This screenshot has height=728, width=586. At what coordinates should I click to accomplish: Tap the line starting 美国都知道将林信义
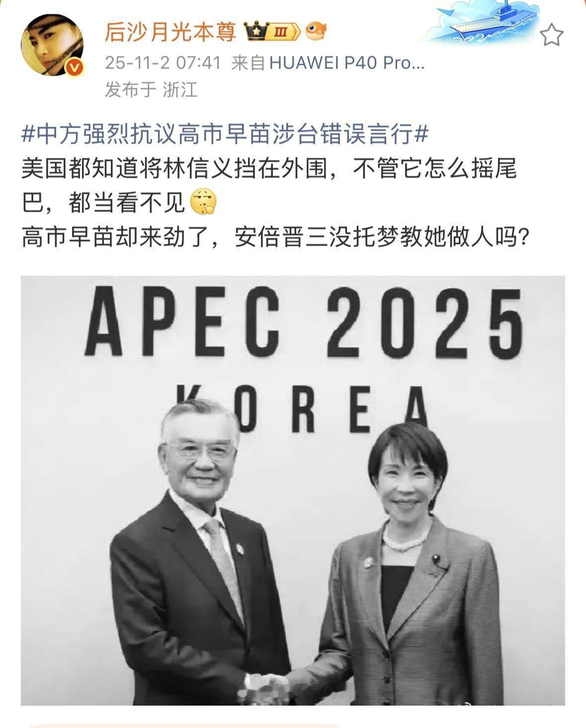coord(269,169)
